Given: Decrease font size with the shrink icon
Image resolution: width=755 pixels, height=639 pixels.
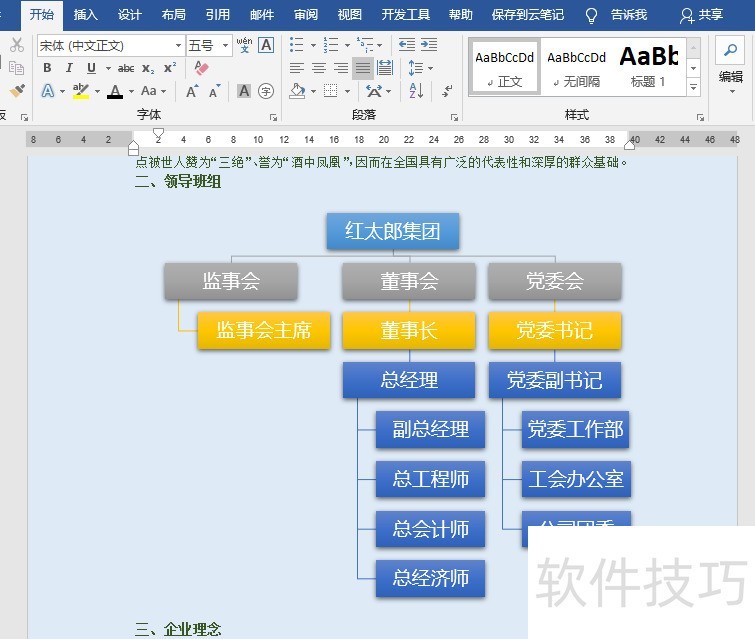Looking at the screenshot, I should (x=214, y=91).
